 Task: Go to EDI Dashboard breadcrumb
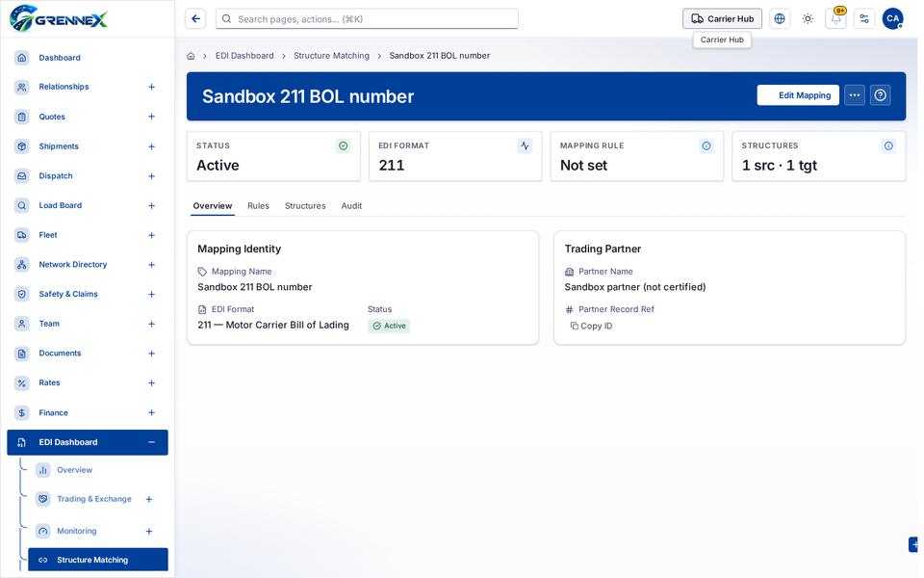[x=244, y=56]
